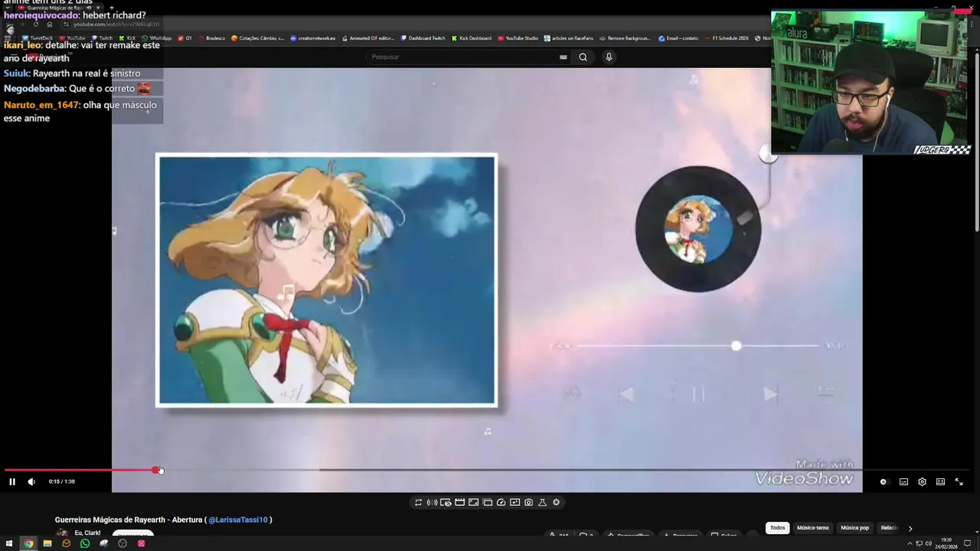980x551 pixels.
Task: Open the @LarissaTassi10 link in title
Action: (238, 520)
